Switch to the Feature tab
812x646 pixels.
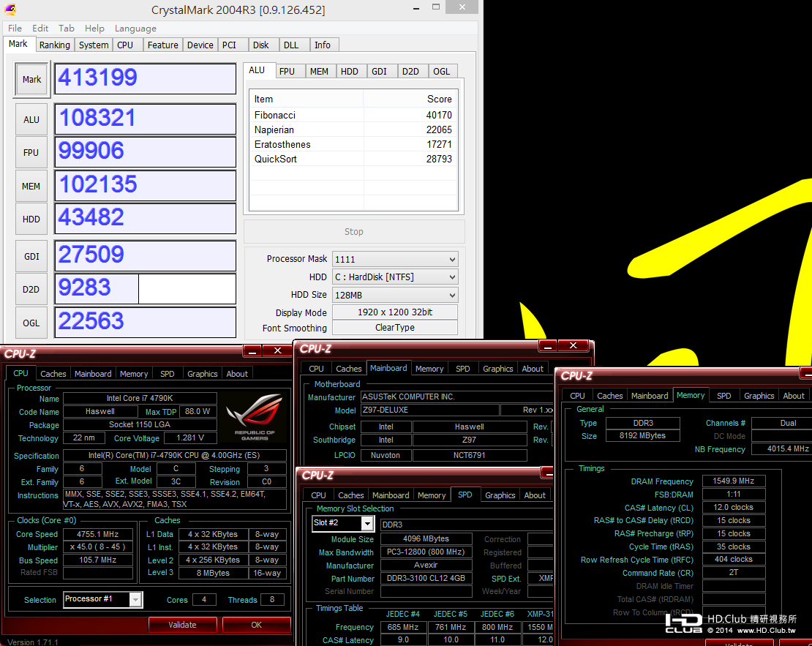[162, 45]
